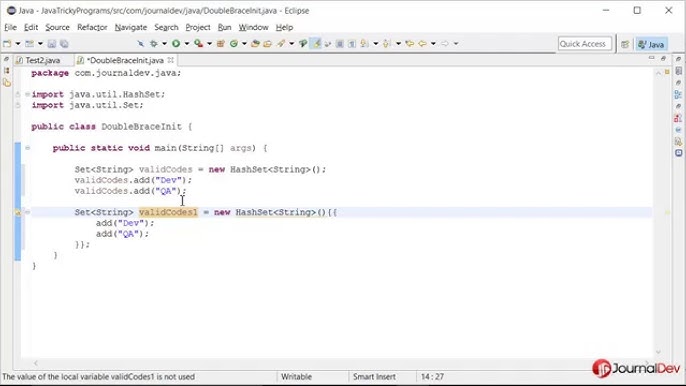This screenshot has height=386, width=686.
Task: Click the Save disk icon in toolbar
Action: click(52, 43)
